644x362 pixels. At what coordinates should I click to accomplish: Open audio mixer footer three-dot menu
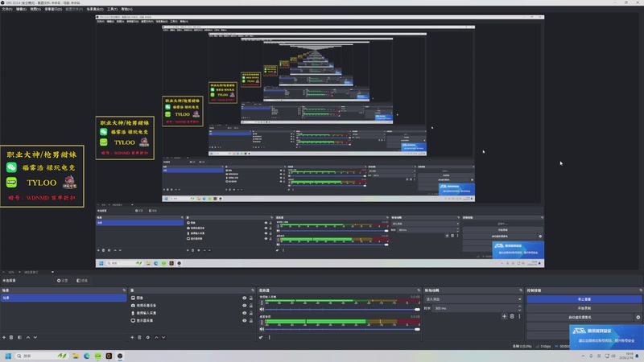[270, 337]
